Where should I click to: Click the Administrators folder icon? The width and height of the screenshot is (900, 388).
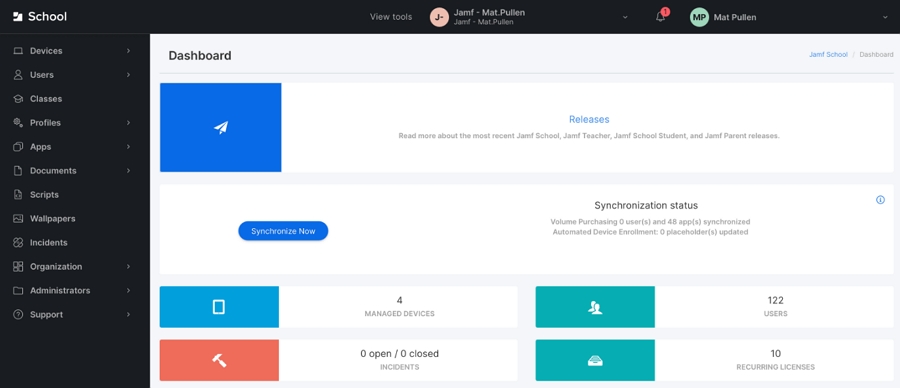pos(18,290)
